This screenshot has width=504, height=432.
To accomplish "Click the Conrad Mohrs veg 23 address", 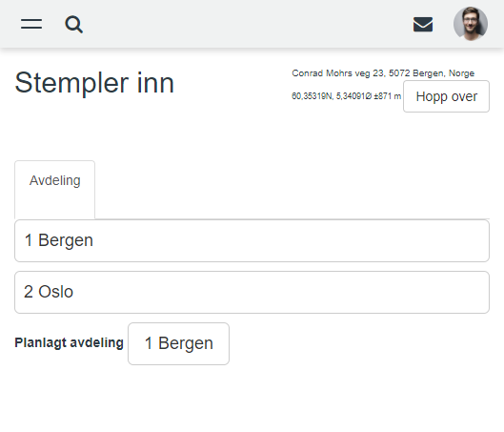I will (x=383, y=73).
